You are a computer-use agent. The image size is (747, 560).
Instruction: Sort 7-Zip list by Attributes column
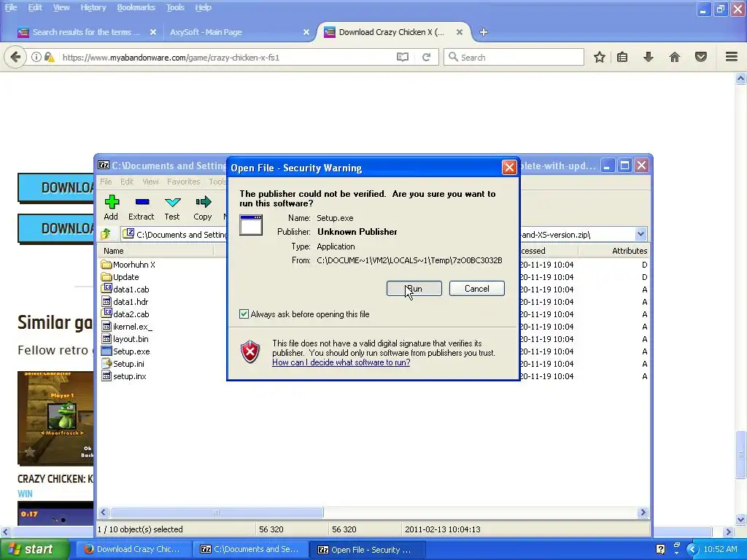[x=614, y=251]
